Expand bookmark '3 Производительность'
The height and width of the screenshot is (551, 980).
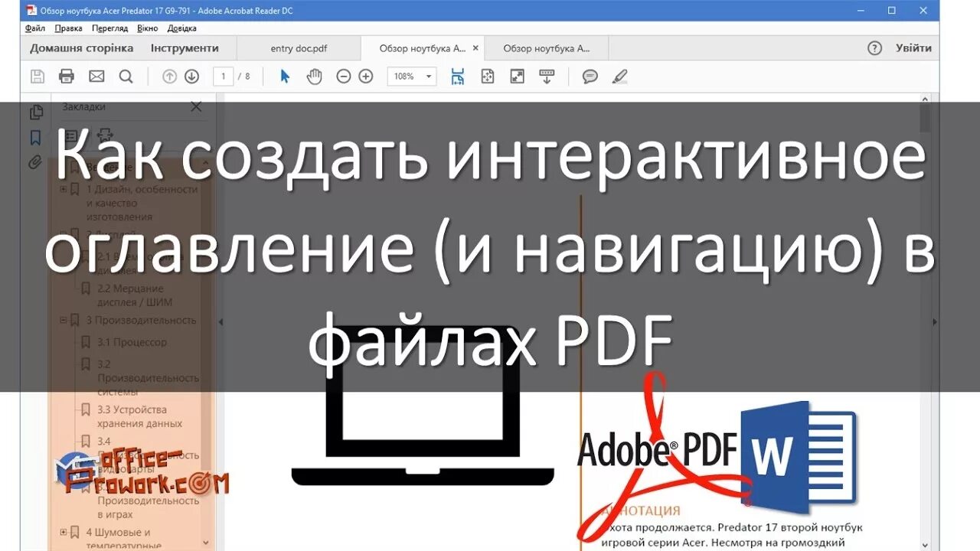tap(64, 321)
